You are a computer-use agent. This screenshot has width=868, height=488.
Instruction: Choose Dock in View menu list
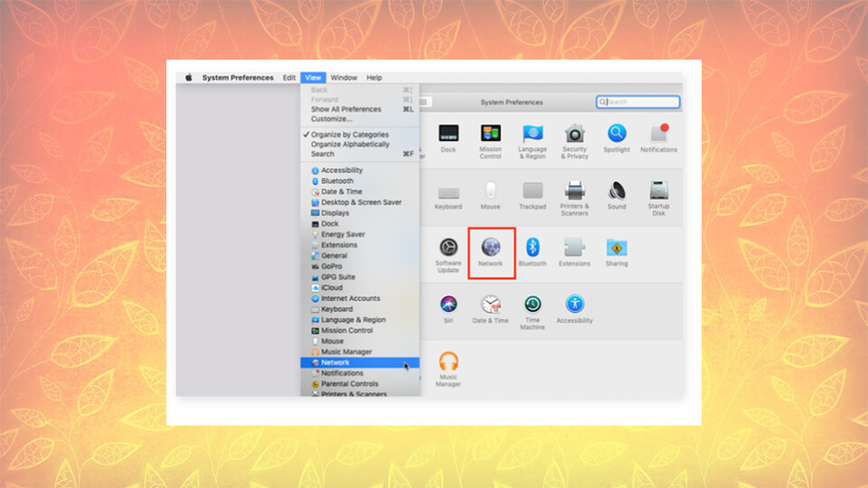pos(360,223)
